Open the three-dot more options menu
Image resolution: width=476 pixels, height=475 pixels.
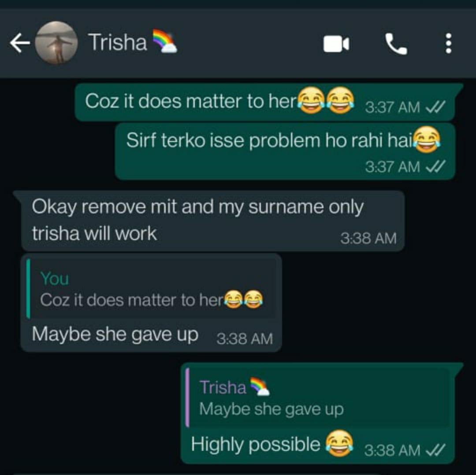pyautogui.click(x=448, y=43)
